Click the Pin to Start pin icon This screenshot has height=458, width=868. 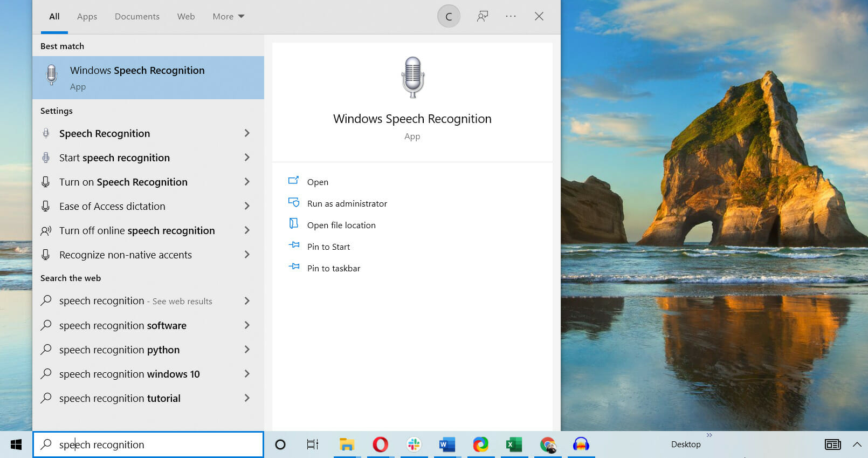[x=294, y=245]
